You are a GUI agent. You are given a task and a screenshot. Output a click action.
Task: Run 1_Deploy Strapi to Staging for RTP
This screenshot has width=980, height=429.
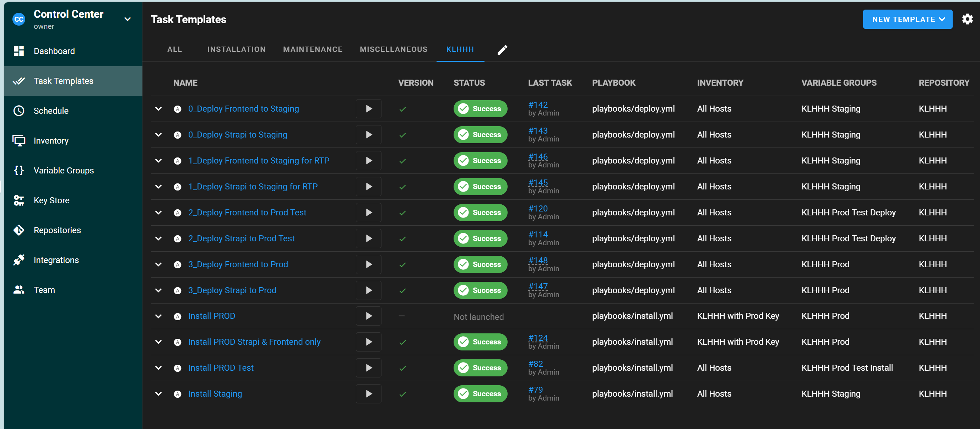click(369, 187)
